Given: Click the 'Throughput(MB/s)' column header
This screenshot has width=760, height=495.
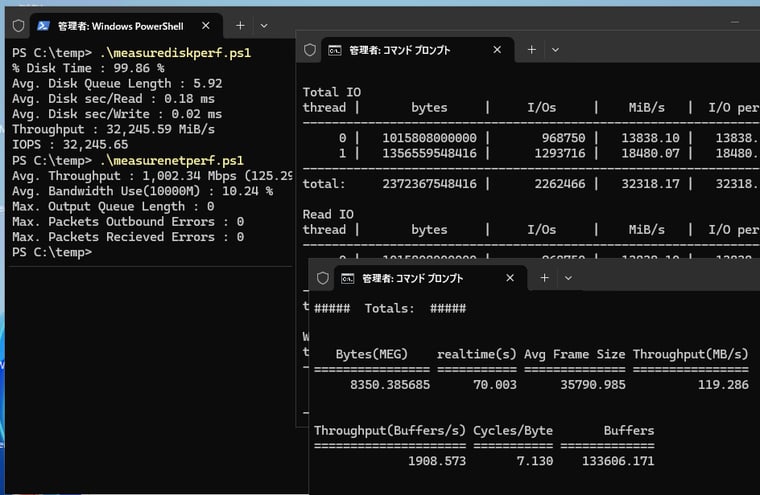Looking at the screenshot, I should click(x=691, y=354).
